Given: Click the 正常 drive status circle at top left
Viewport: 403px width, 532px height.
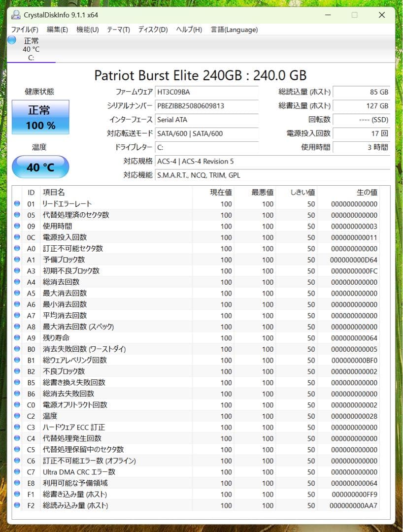Looking at the screenshot, I should (x=11, y=40).
